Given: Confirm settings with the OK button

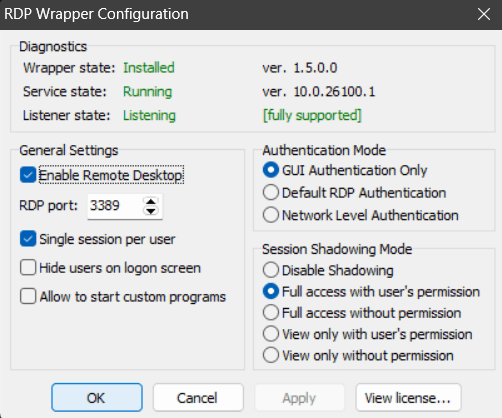Looking at the screenshot, I should 97,398.
